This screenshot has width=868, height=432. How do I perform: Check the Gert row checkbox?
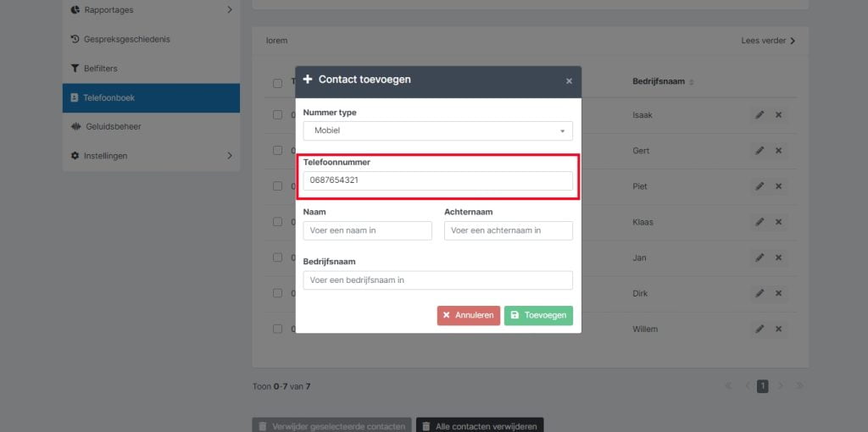tap(277, 151)
